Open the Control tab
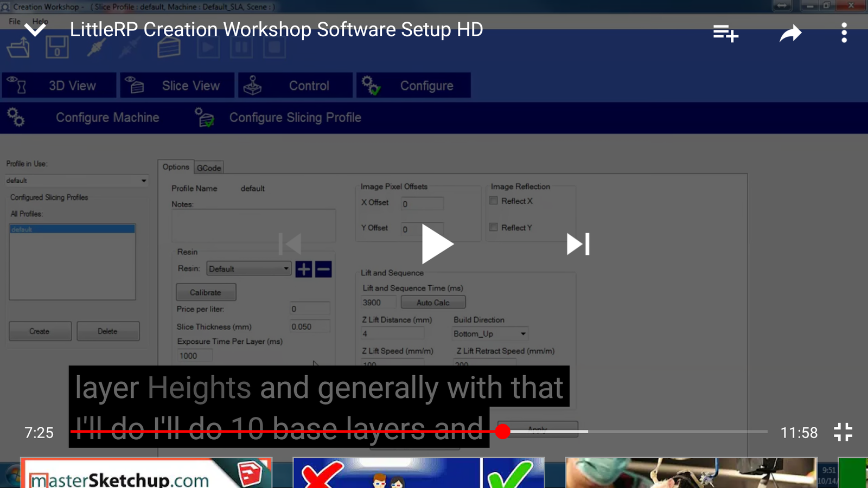This screenshot has height=488, width=868. [x=296, y=86]
